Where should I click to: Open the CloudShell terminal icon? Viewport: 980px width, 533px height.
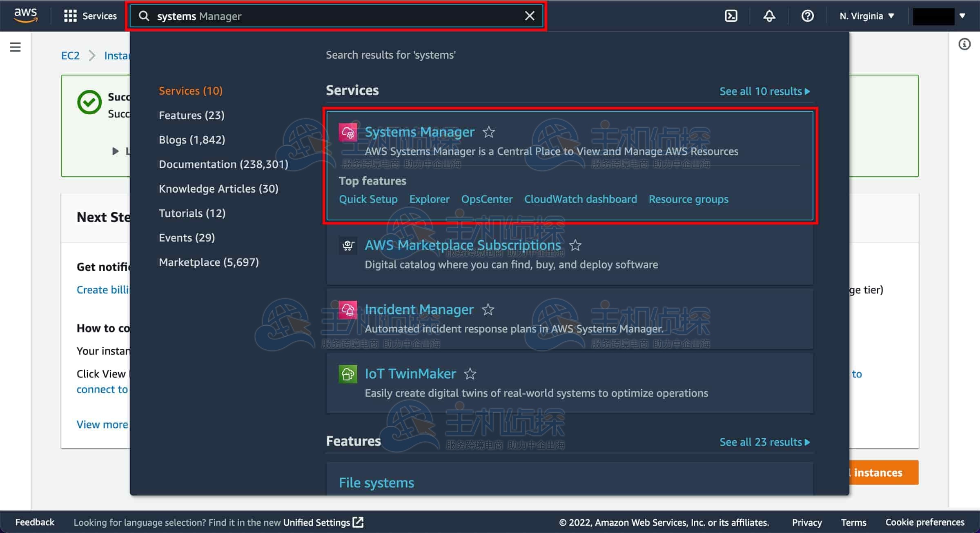[x=731, y=16]
